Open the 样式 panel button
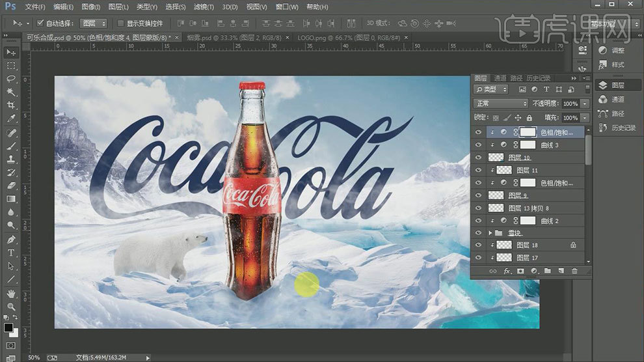 pos(617,64)
